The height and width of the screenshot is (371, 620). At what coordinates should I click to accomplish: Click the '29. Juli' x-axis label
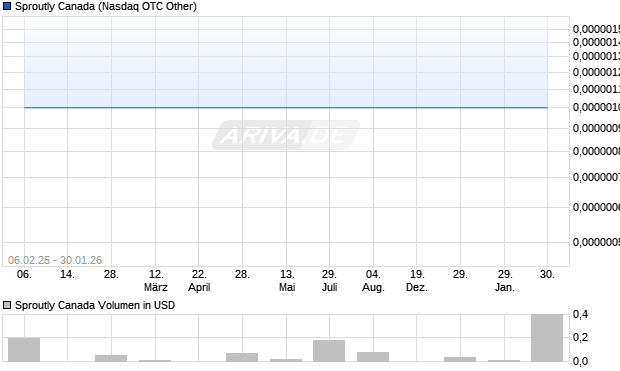[x=329, y=280]
